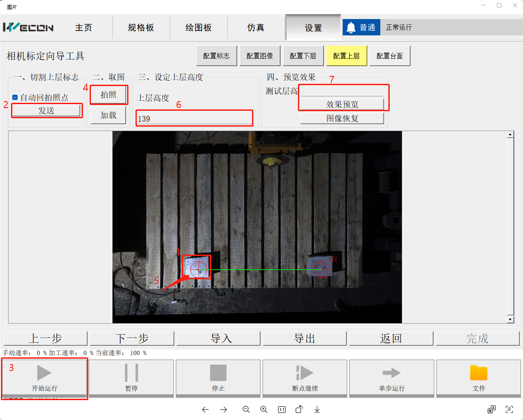Click the download arrow icon
The image size is (523, 420).
(317, 409)
